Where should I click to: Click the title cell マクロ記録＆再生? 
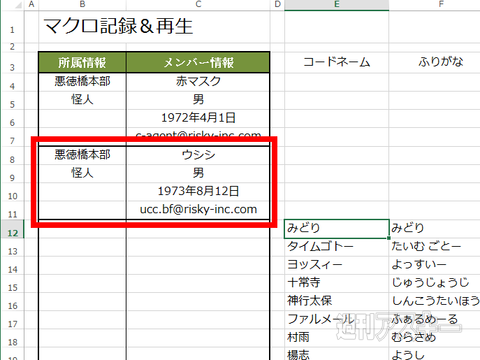(x=118, y=26)
